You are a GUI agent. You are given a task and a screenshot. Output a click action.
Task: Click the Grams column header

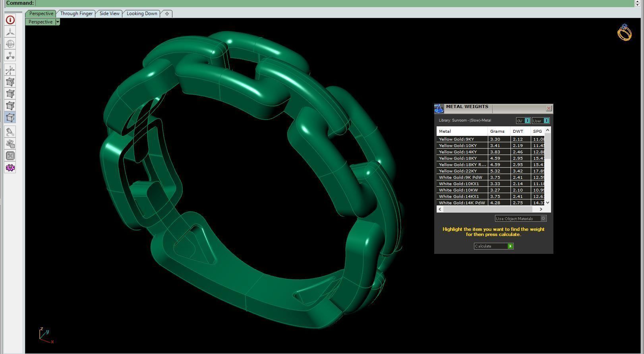click(x=499, y=131)
